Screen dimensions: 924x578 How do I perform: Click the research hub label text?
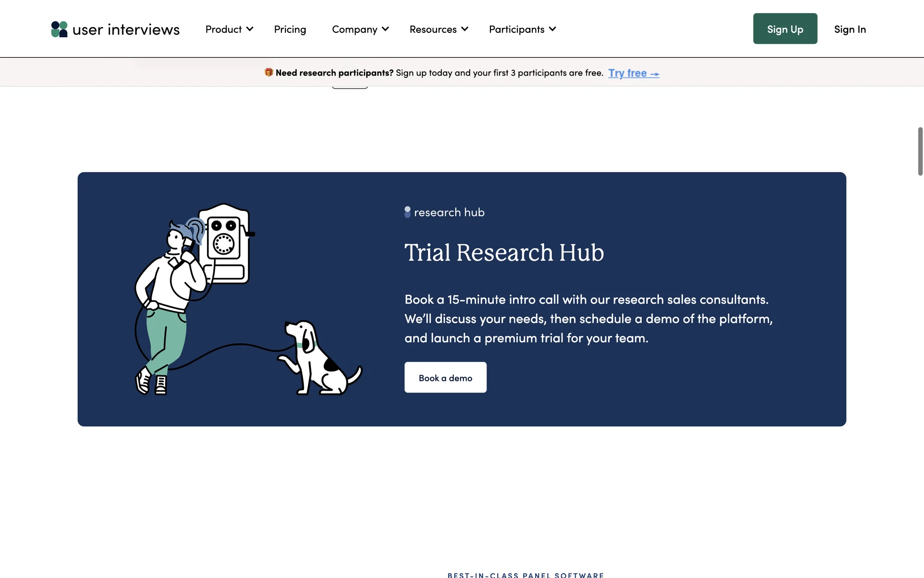(x=449, y=212)
